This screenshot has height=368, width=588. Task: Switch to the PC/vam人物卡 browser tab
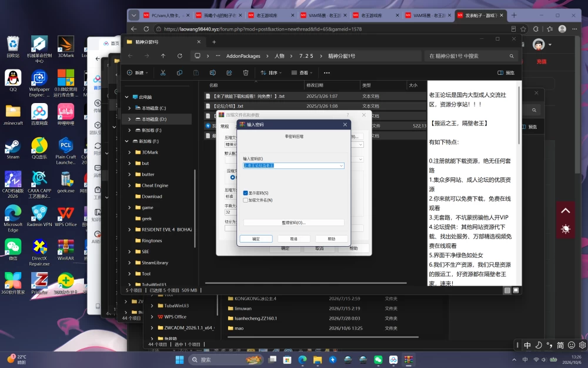(x=166, y=15)
